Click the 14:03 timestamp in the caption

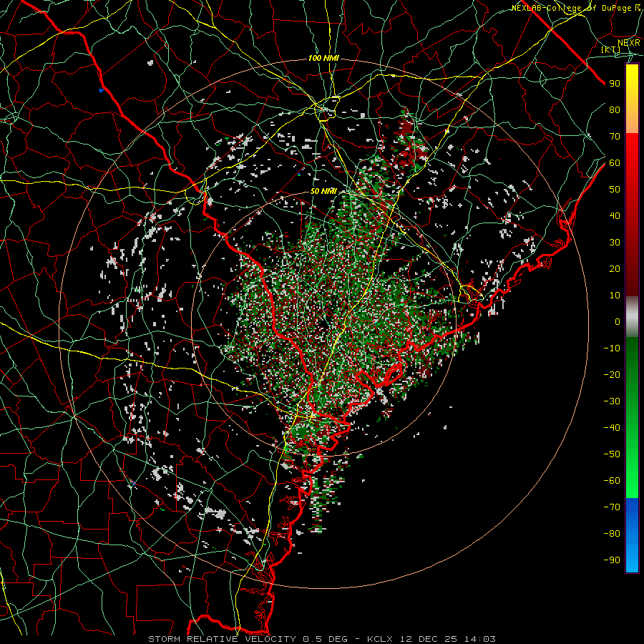click(x=479, y=639)
